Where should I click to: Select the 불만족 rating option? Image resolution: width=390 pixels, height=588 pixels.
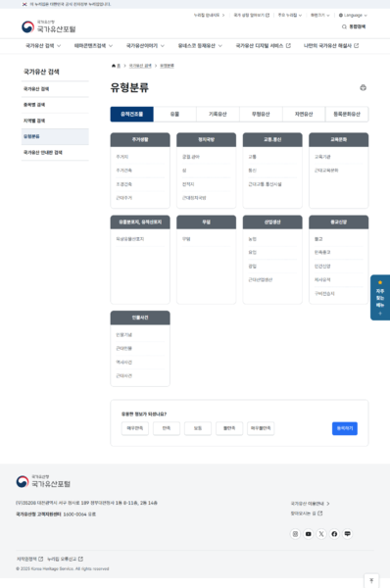point(229,428)
